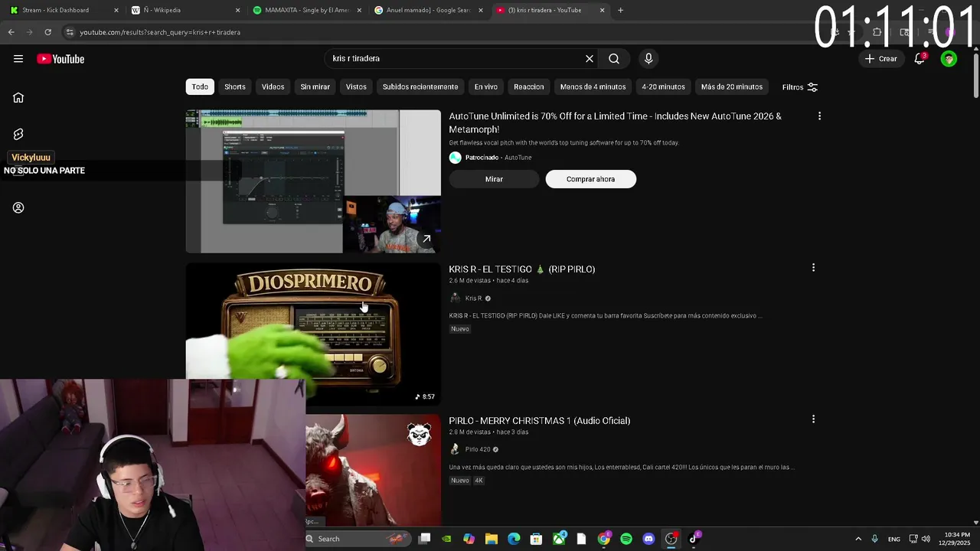Open the Spotify taskbar icon
The height and width of the screenshot is (551, 980).
(626, 539)
